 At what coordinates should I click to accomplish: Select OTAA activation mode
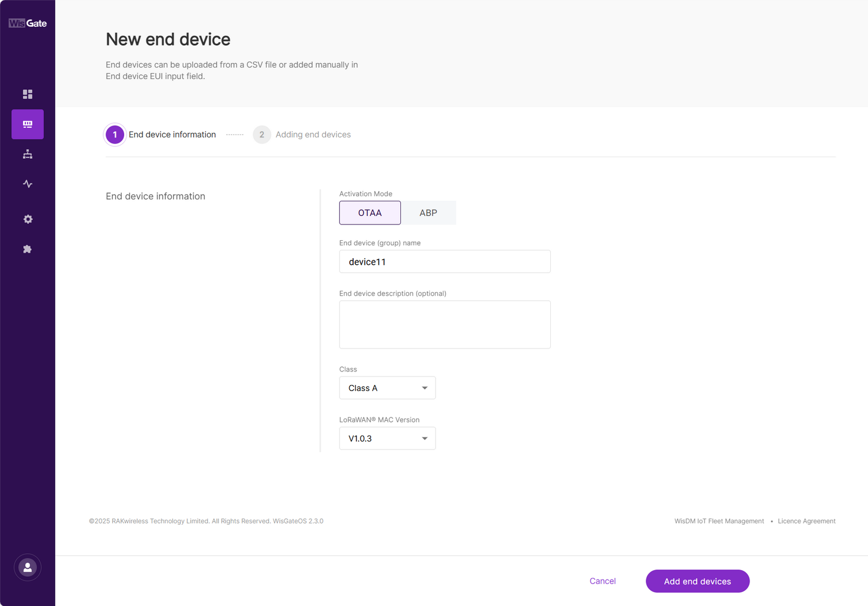[369, 213]
